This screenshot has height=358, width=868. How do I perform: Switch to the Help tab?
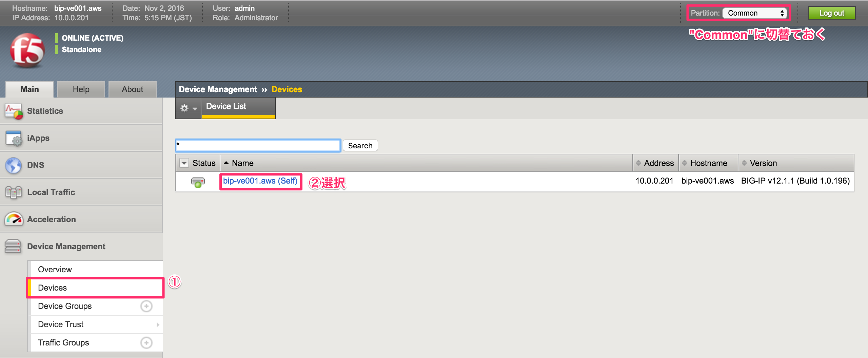click(x=81, y=89)
